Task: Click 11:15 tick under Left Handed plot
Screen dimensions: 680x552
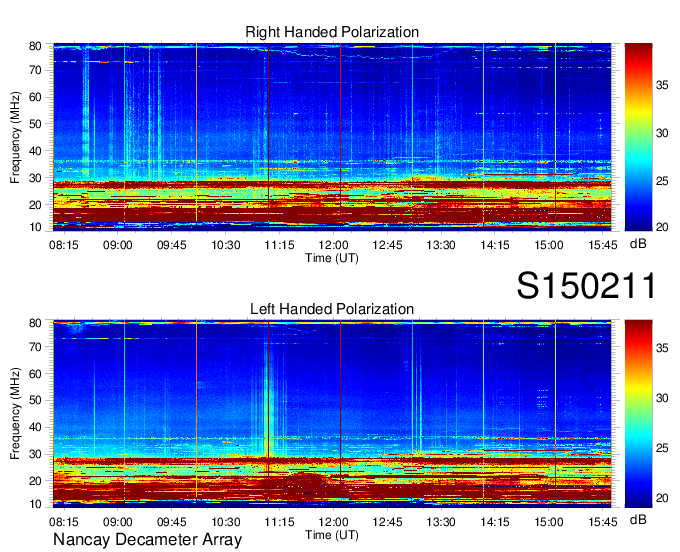Action: tap(279, 522)
